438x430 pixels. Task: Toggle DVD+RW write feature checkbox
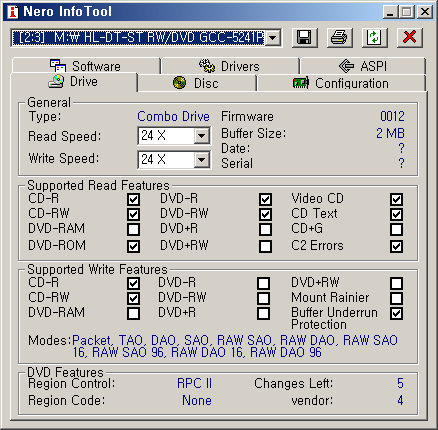pyautogui.click(x=396, y=283)
